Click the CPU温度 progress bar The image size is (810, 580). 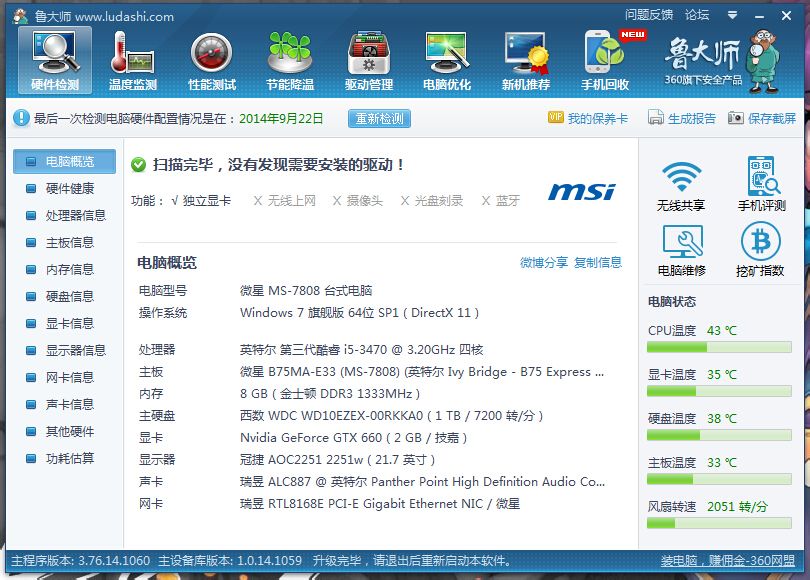(x=719, y=348)
